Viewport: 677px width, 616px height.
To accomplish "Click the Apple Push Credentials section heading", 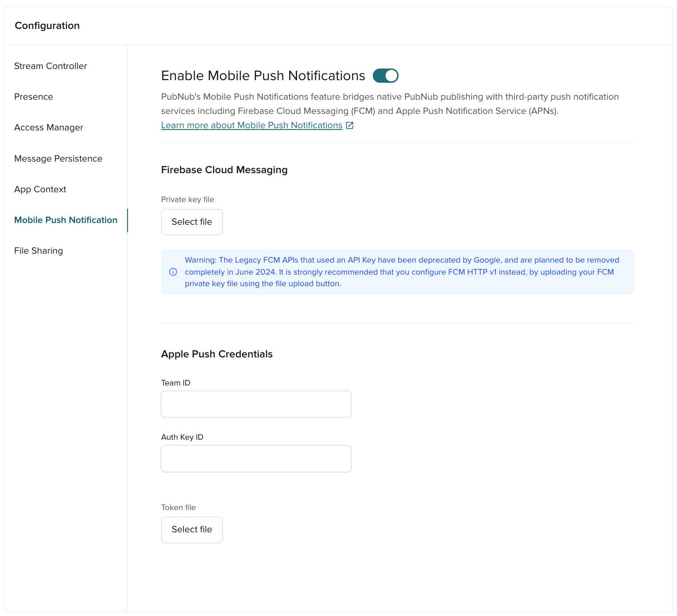I will [217, 354].
